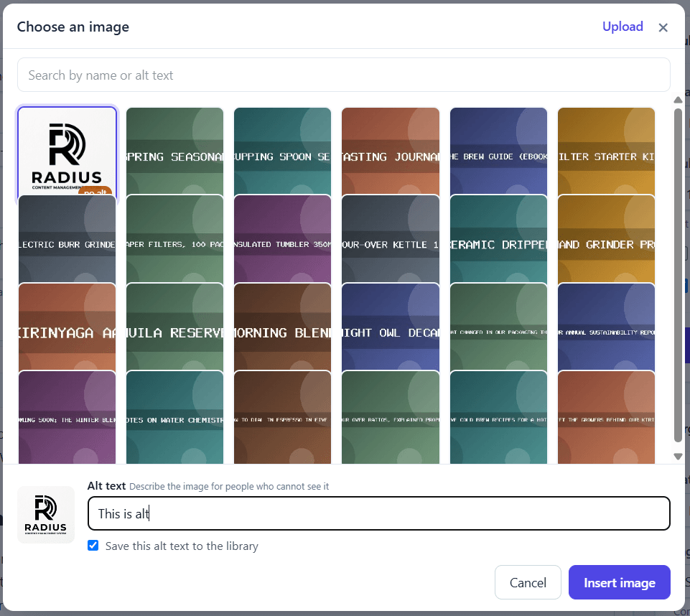This screenshot has width=690, height=616.
Task: Select the Ceramic Dripper image
Action: click(x=498, y=239)
